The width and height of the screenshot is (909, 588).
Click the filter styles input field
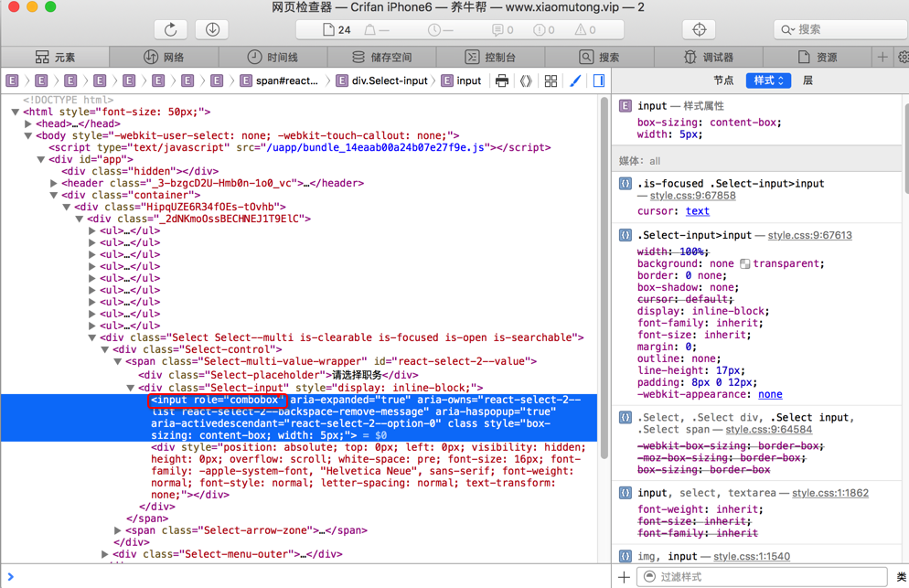click(x=762, y=577)
